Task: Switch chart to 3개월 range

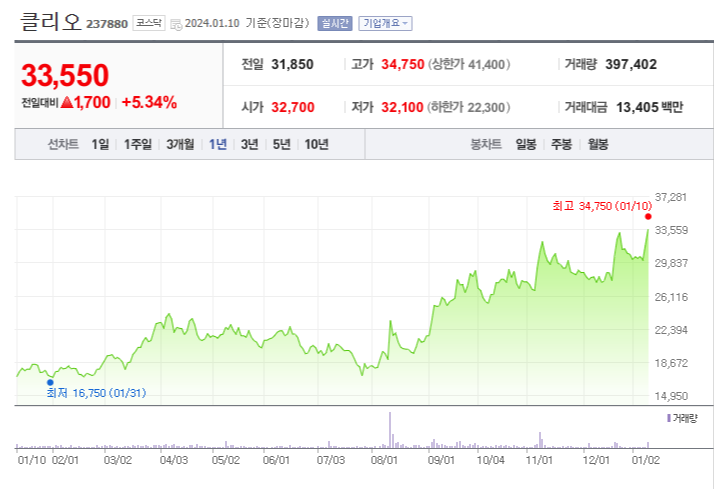Action: [180, 144]
